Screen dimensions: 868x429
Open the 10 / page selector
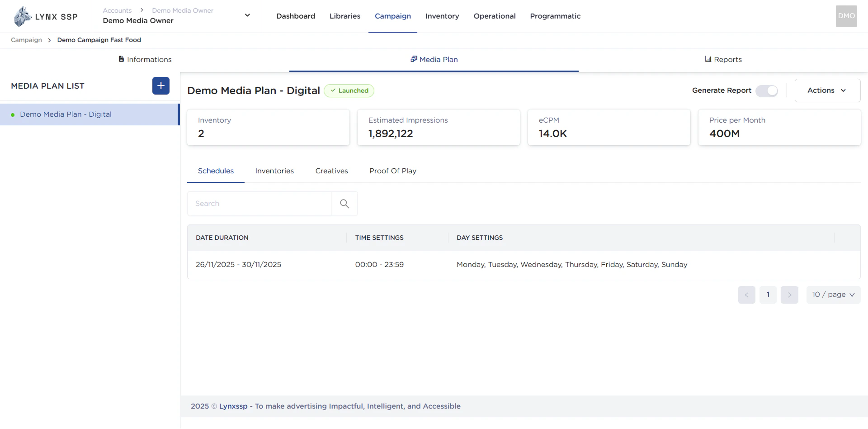click(833, 295)
